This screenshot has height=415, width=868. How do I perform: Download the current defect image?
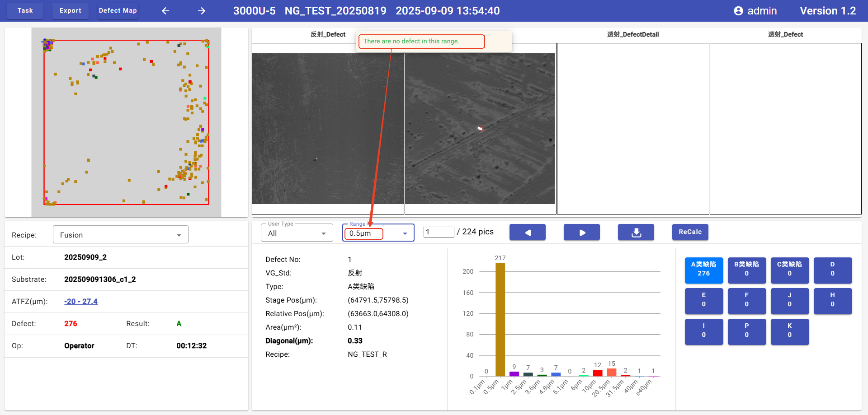[636, 232]
